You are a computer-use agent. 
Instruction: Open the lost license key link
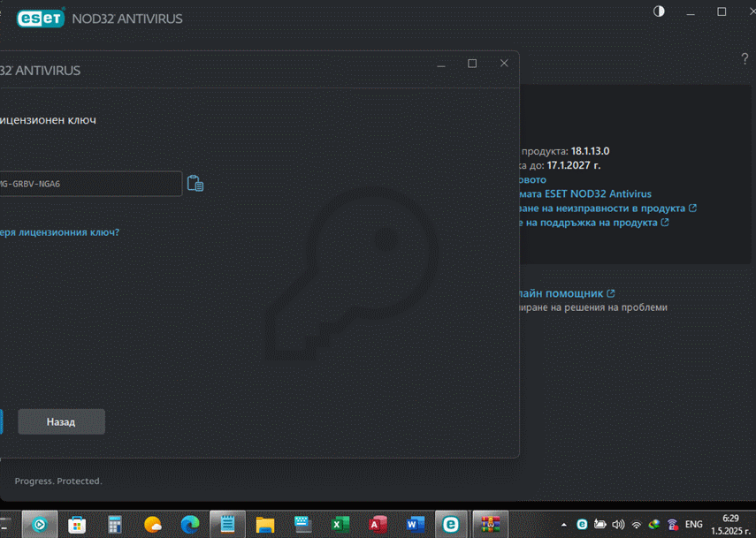tap(59, 232)
